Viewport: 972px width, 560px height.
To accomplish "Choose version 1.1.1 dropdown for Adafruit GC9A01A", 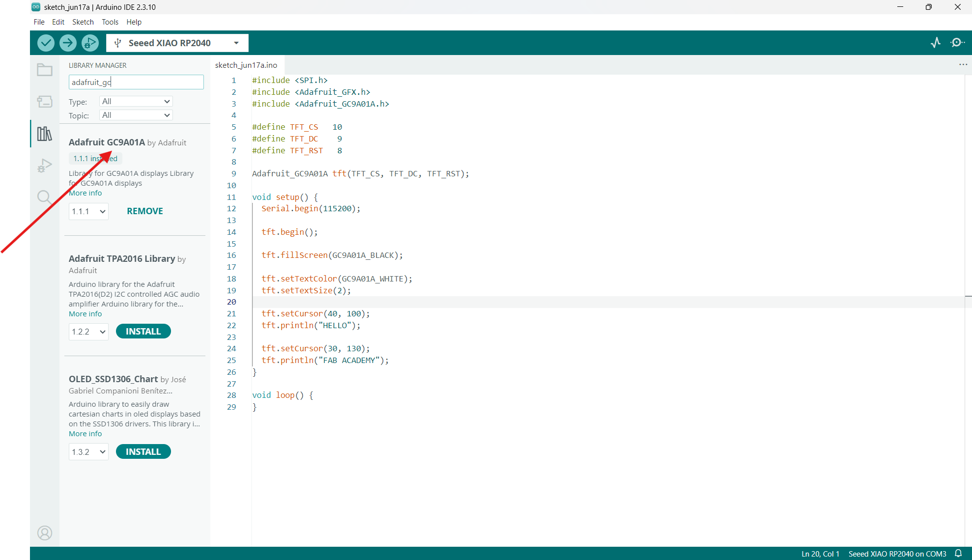I will 88,211.
